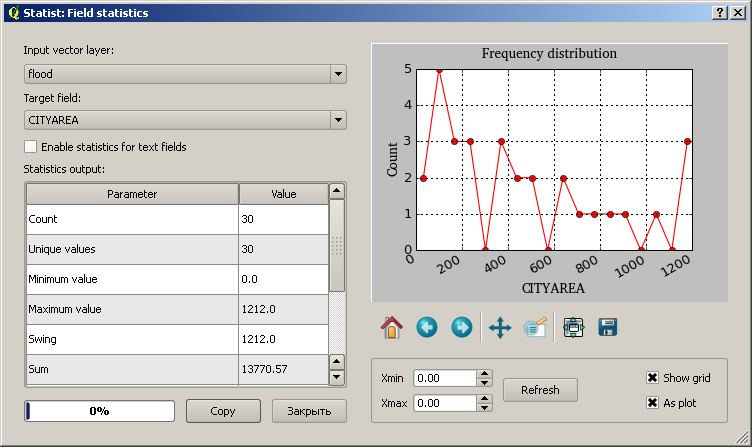
Task: Click the scrollbar top up arrow
Action: [337, 191]
